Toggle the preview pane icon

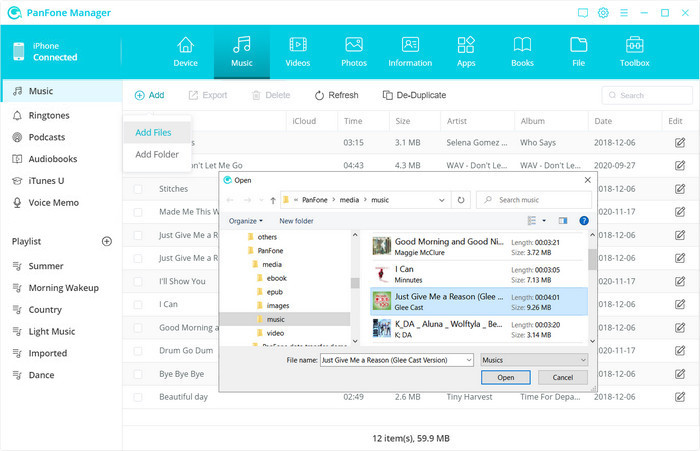click(x=562, y=221)
